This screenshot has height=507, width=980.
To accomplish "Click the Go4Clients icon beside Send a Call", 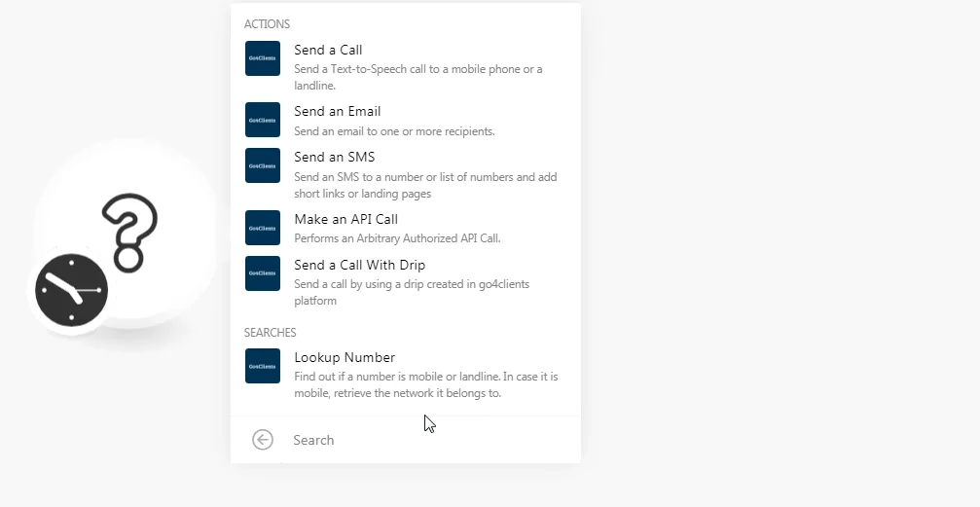I will point(263,58).
